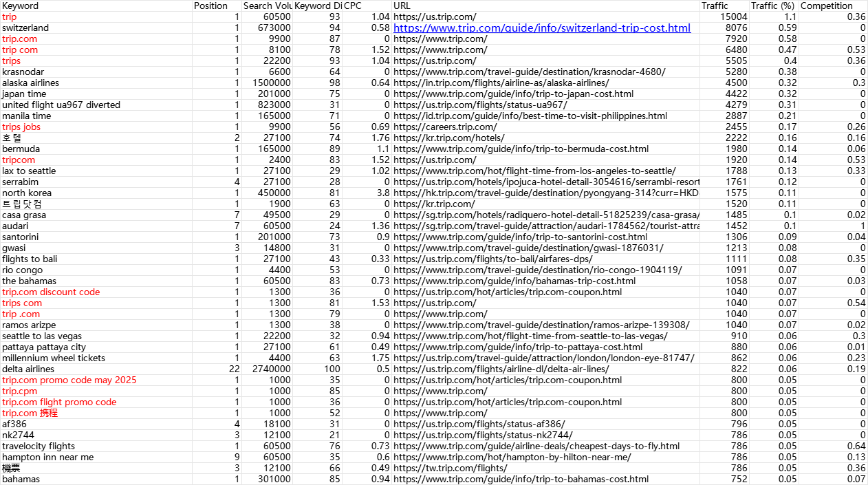Select the search volume 2740000 cell
Image resolution: width=868 pixels, height=485 pixels.
click(x=272, y=369)
